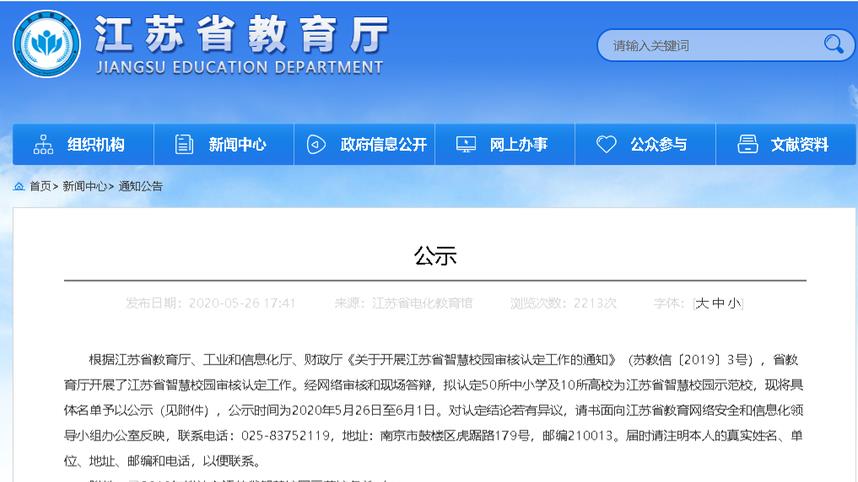Select the 公众参与 navigation tab

click(x=658, y=144)
